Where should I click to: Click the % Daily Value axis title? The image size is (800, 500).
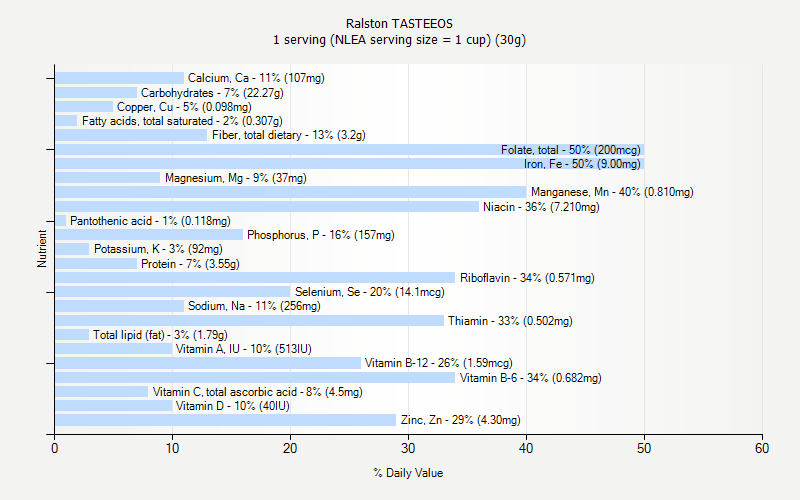pos(408,473)
